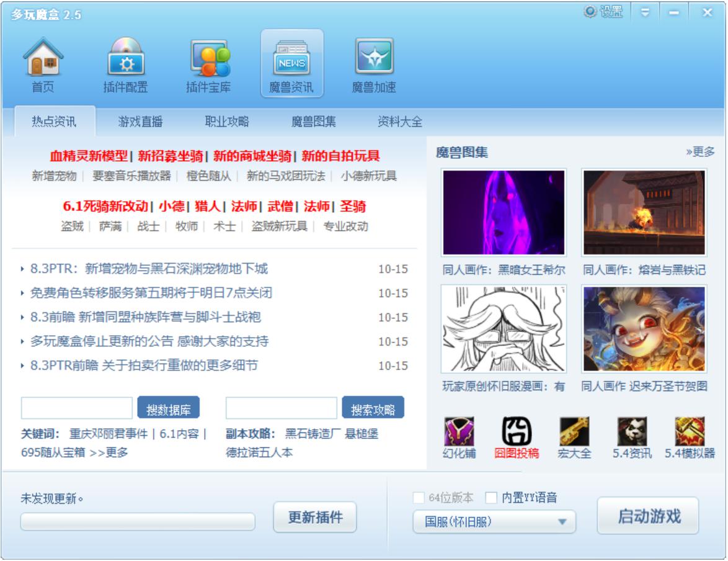Open the 猎人 class change link
The height and width of the screenshot is (561, 728).
(208, 206)
